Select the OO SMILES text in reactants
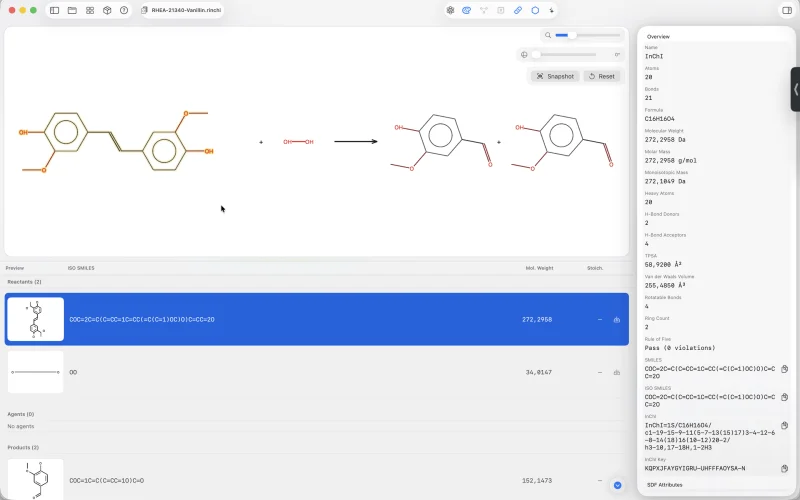The height and width of the screenshot is (500, 800). [x=73, y=372]
